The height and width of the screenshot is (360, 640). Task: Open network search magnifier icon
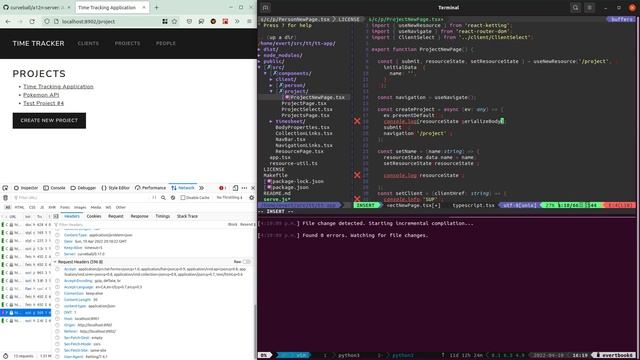163,198
